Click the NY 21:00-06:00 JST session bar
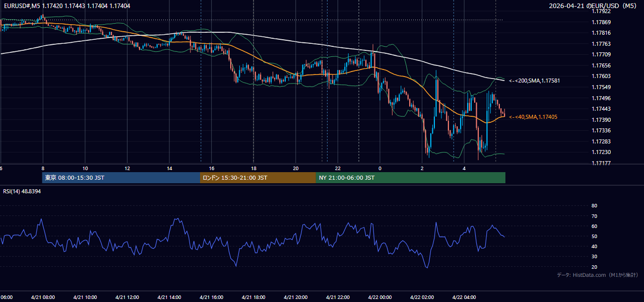This screenshot has height=302, width=644. pos(411,178)
